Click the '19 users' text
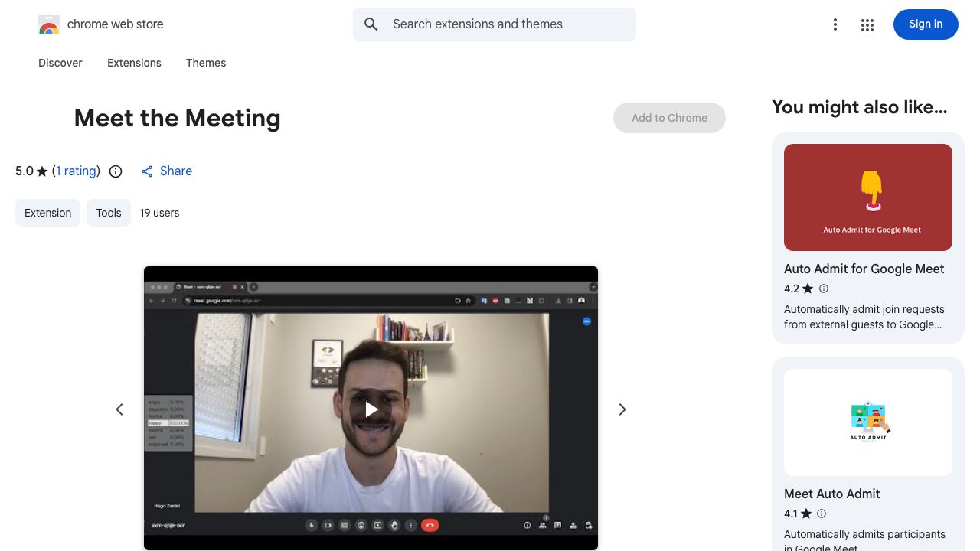Image resolution: width=980 pixels, height=551 pixels. pos(159,213)
